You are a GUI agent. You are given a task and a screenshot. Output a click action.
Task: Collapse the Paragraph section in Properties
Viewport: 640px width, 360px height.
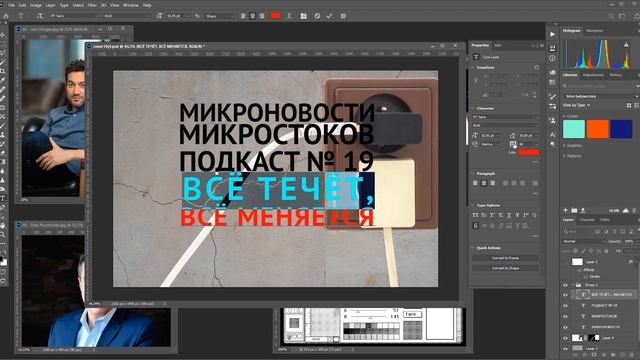tap(473, 173)
